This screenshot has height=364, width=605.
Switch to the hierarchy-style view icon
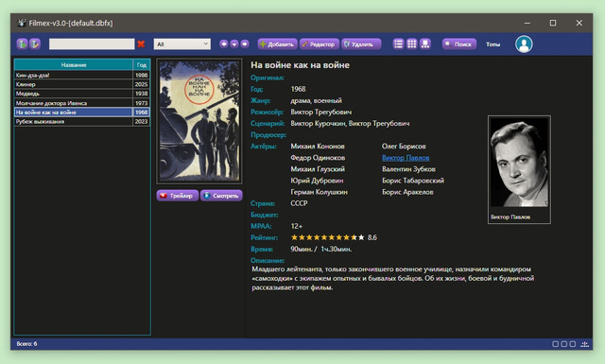[x=425, y=44]
